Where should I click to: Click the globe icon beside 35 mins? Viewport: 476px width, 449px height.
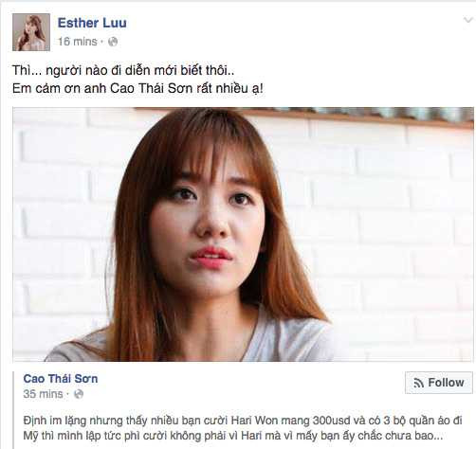[x=79, y=394]
